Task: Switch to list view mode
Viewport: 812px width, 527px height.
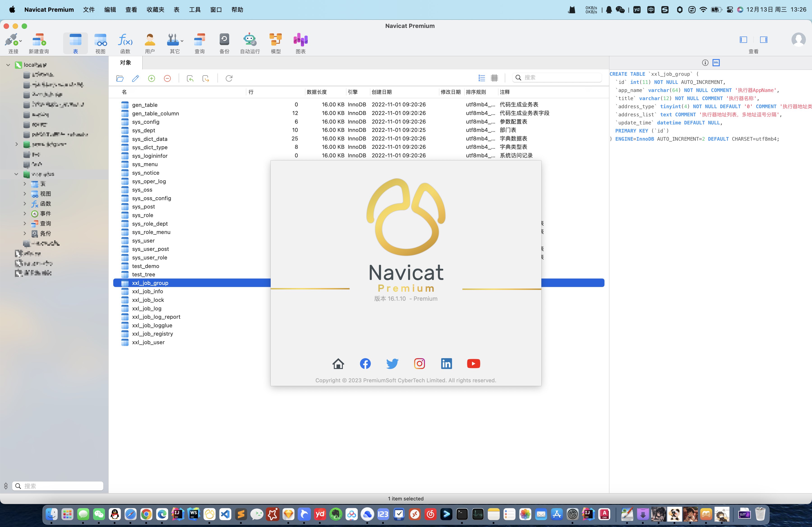Action: click(x=482, y=78)
